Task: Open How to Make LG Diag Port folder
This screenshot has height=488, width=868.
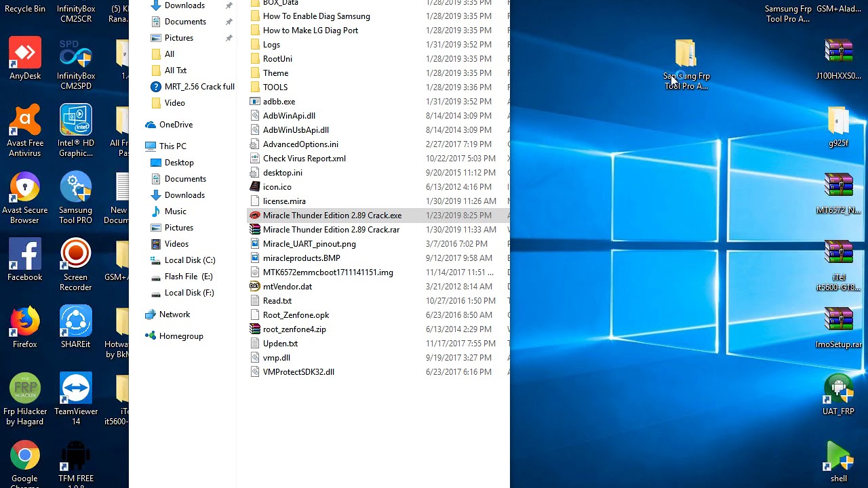Action: (311, 30)
